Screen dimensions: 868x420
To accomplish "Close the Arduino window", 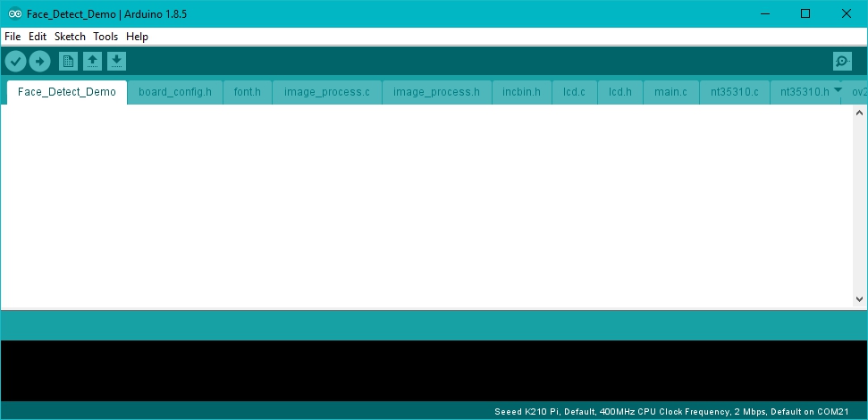I will click(x=847, y=13).
